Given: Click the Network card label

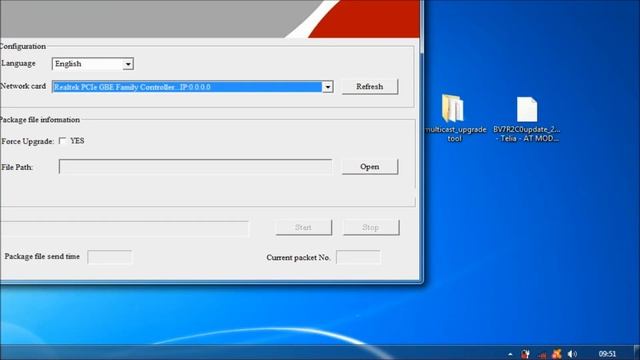Looking at the screenshot, I should 23,86.
